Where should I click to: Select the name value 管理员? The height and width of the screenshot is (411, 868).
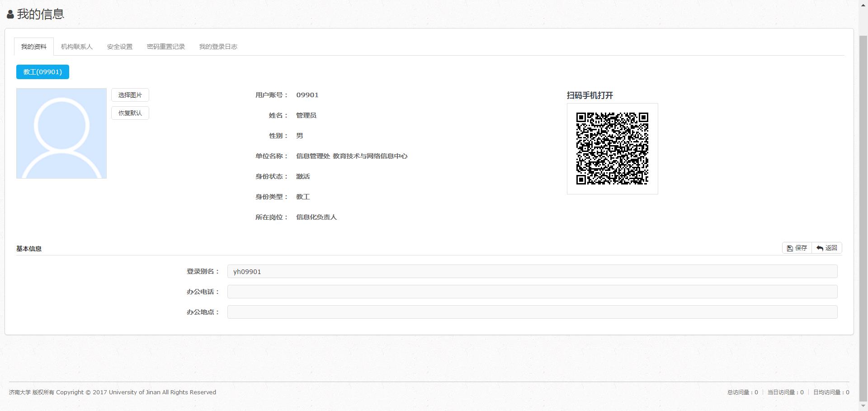point(306,115)
